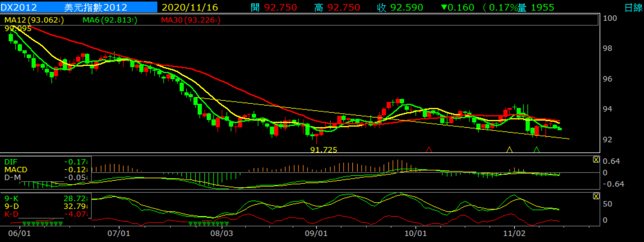Click the 09/01 date on time axis

pos(316,233)
